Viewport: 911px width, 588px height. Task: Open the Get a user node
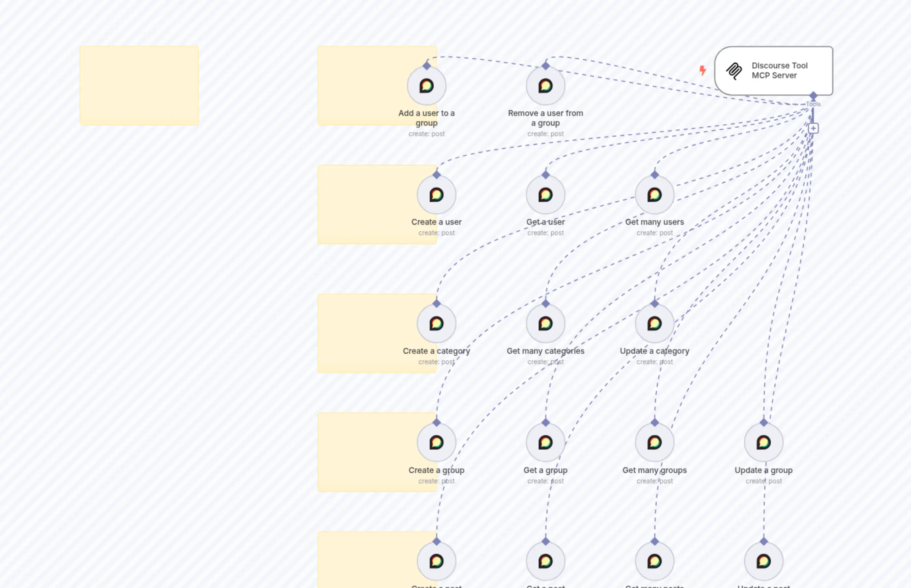(x=545, y=195)
